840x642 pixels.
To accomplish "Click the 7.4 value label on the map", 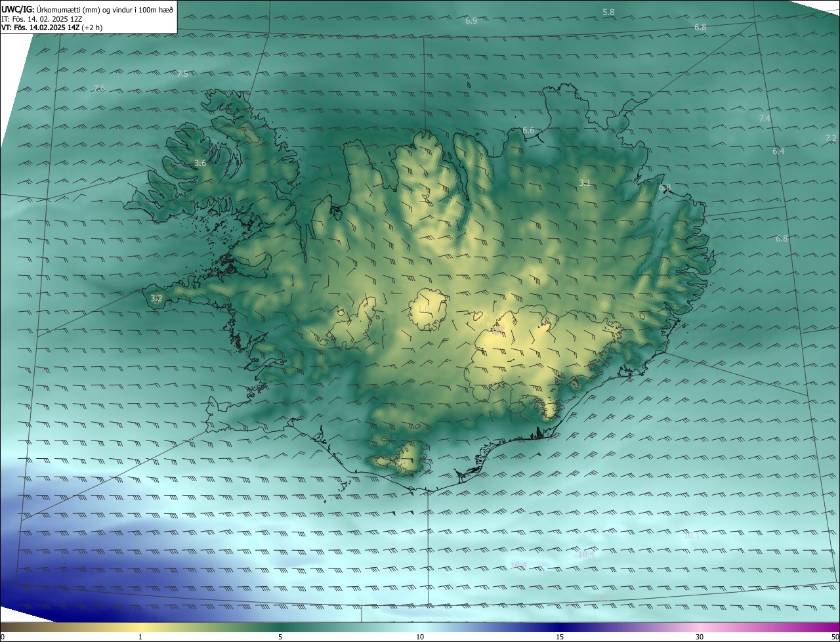I will [x=765, y=118].
